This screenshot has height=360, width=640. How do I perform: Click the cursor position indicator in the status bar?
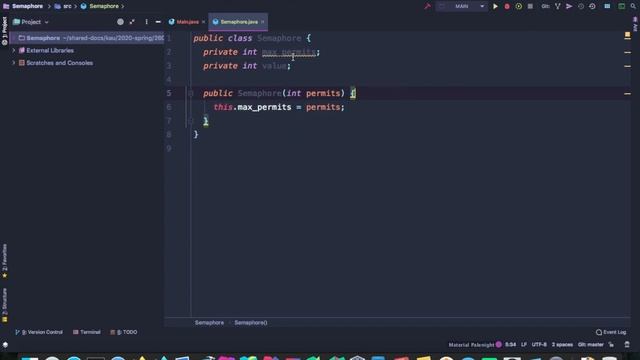pyautogui.click(x=510, y=345)
